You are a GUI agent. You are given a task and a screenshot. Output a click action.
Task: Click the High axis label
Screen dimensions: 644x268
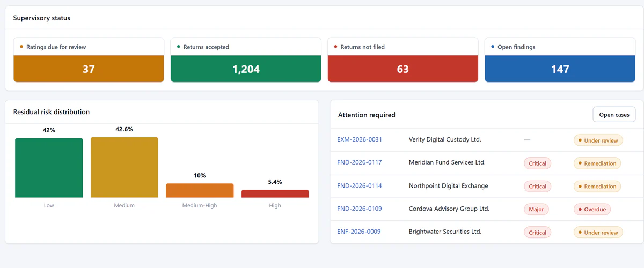point(275,205)
